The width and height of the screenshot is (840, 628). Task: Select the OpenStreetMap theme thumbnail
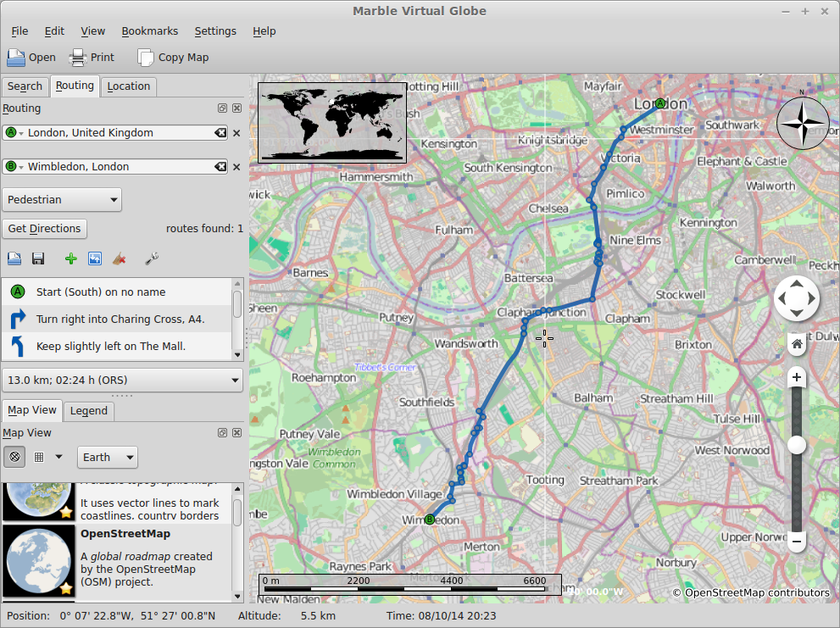pyautogui.click(x=39, y=560)
